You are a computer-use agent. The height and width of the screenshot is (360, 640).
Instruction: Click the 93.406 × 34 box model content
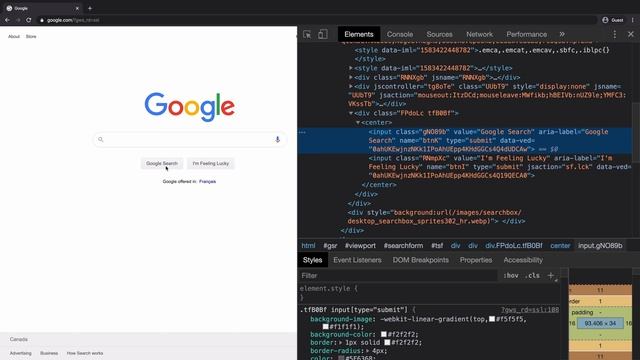(600, 323)
